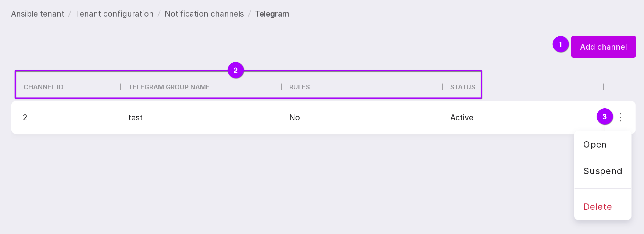The image size is (644, 234).
Task: Click the purple annotation badge number 1
Action: (560, 44)
